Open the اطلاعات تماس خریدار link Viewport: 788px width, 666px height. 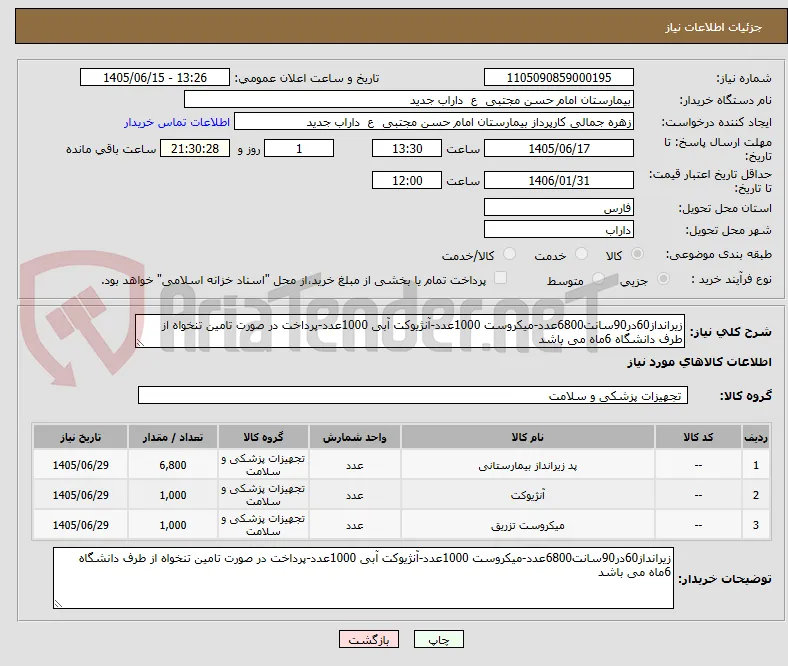pyautogui.click(x=177, y=122)
